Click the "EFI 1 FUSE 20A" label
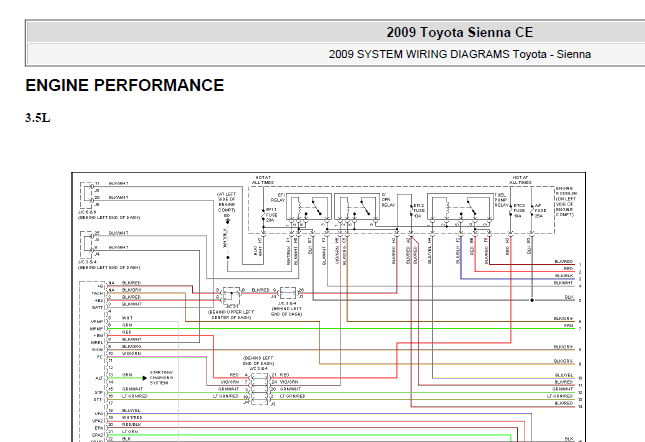This screenshot has height=442, width=645. click(x=271, y=215)
